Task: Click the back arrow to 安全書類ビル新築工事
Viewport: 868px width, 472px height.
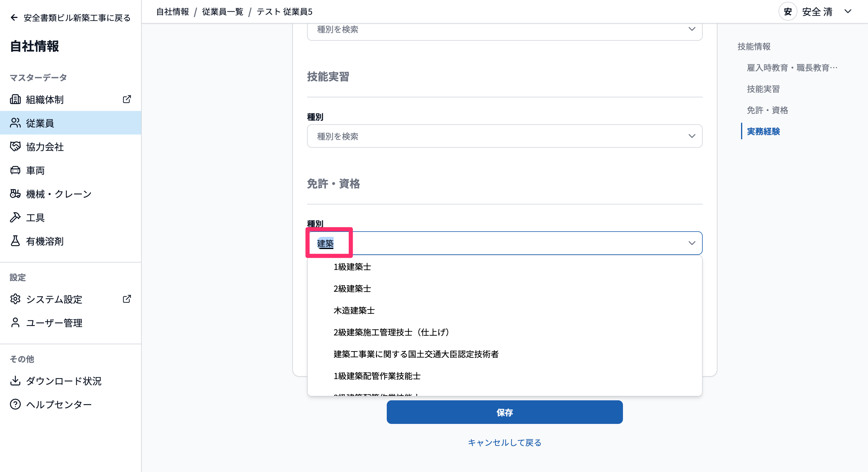Action: click(x=14, y=17)
